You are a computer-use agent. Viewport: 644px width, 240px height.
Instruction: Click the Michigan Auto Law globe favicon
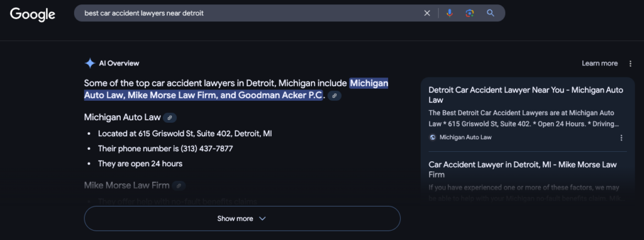[433, 137]
